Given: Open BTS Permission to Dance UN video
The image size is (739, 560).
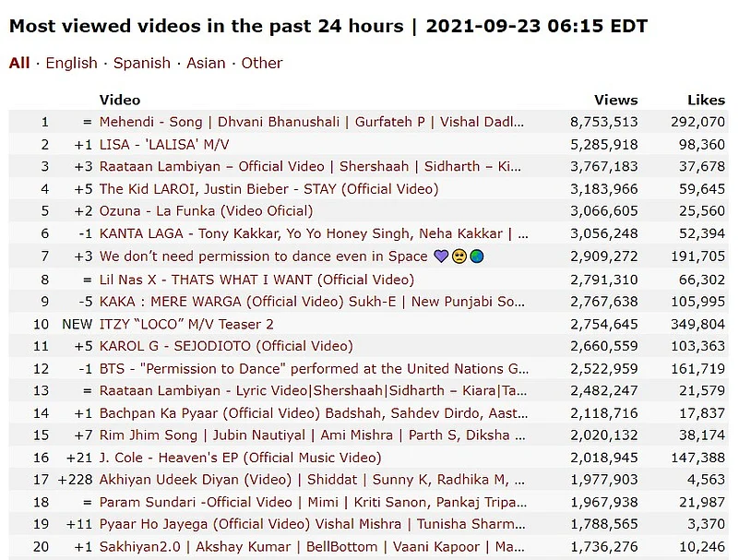Looking at the screenshot, I should coord(314,369).
